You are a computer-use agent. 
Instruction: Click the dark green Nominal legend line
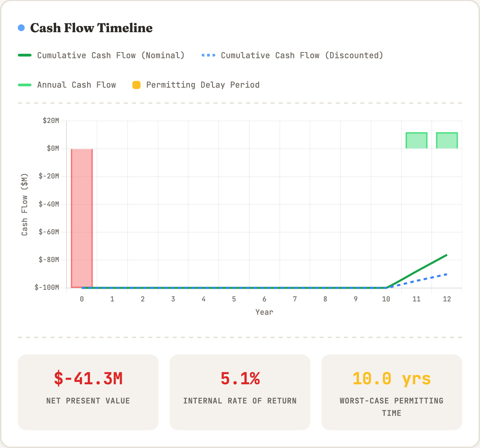(x=25, y=55)
